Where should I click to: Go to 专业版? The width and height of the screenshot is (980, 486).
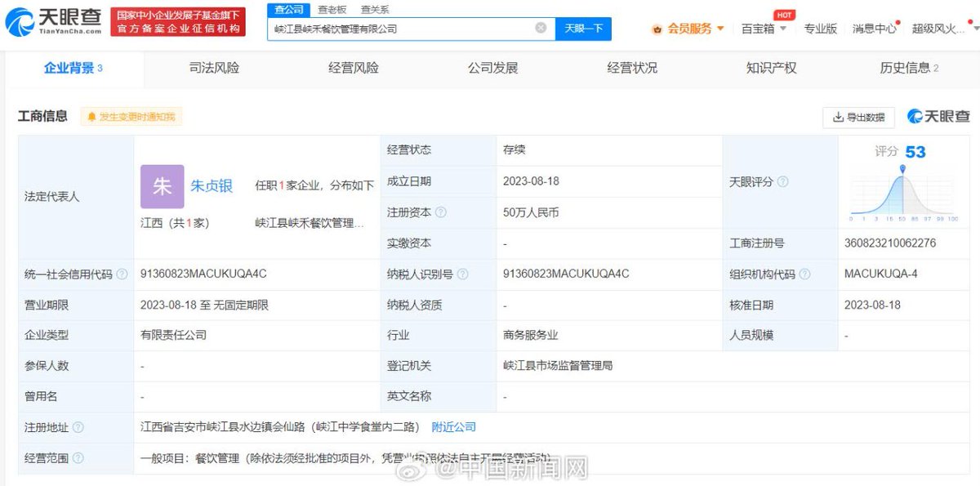coord(820,29)
